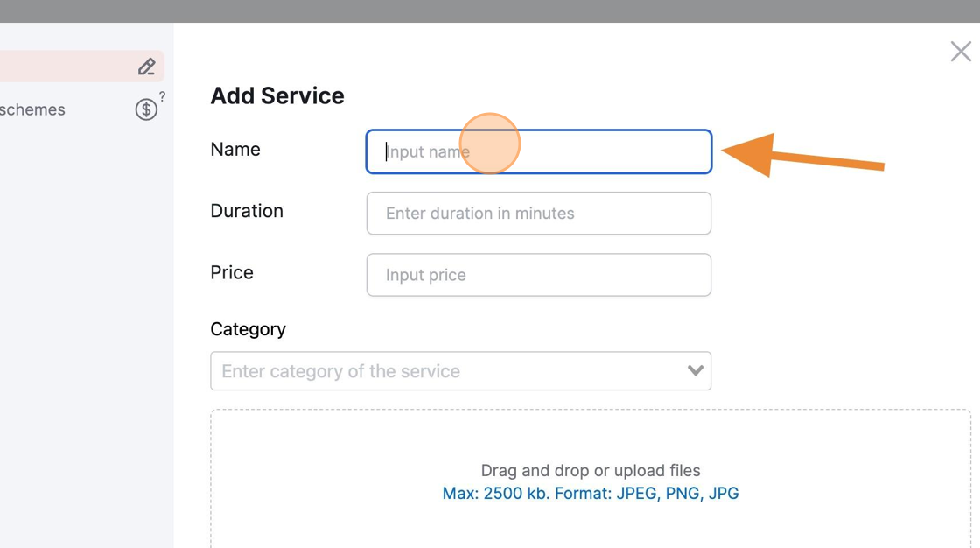Image resolution: width=980 pixels, height=548 pixels.
Task: Click the question mark help icon
Action: pos(163,96)
